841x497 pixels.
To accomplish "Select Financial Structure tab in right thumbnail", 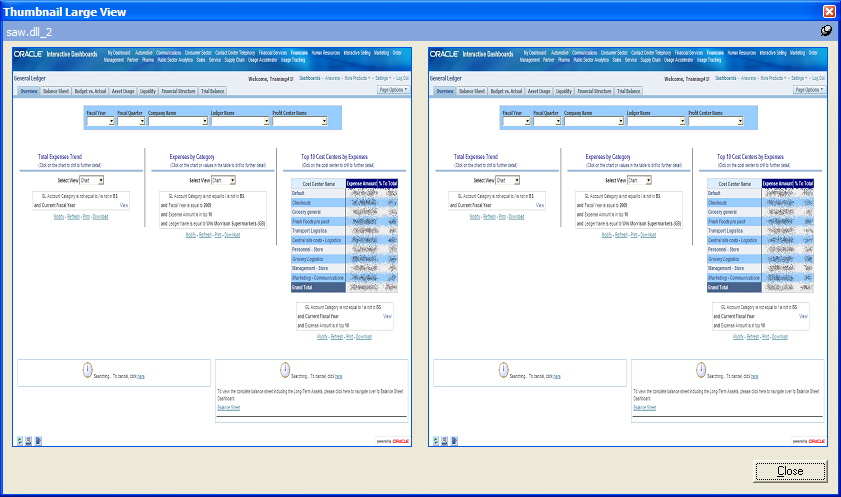I will point(595,91).
